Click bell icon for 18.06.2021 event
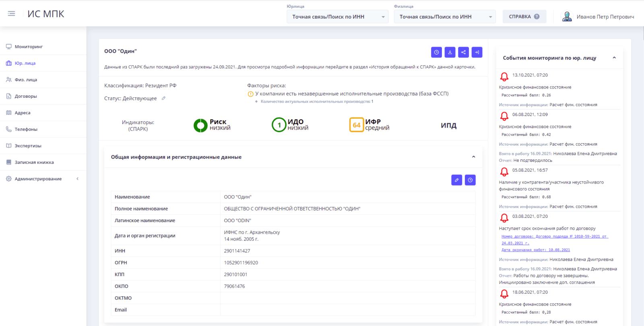Viewport: 644px width, 326px height. point(504,294)
